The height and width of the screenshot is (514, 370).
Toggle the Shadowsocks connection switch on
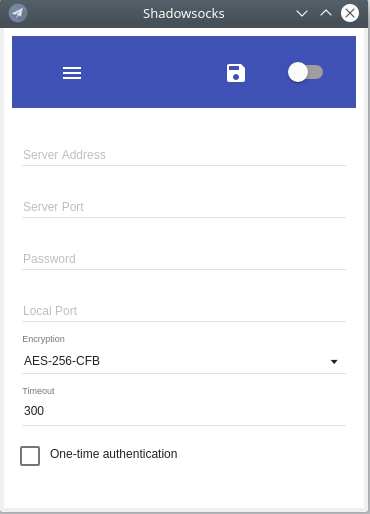click(x=305, y=72)
